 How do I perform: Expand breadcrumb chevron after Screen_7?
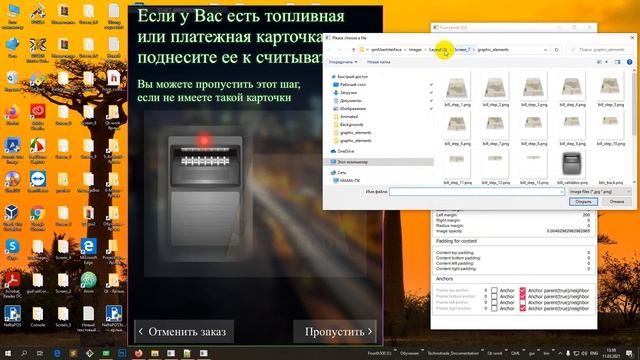pyautogui.click(x=473, y=50)
